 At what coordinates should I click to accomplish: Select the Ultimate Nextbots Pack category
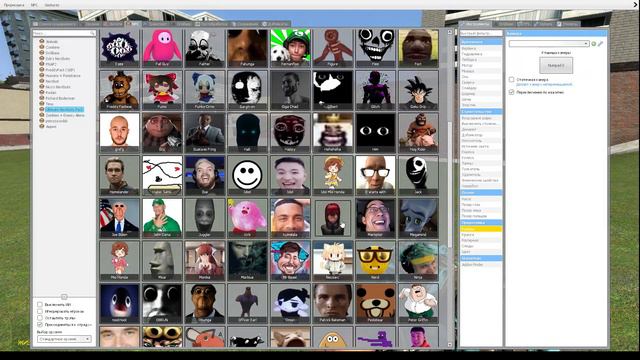coord(64,109)
